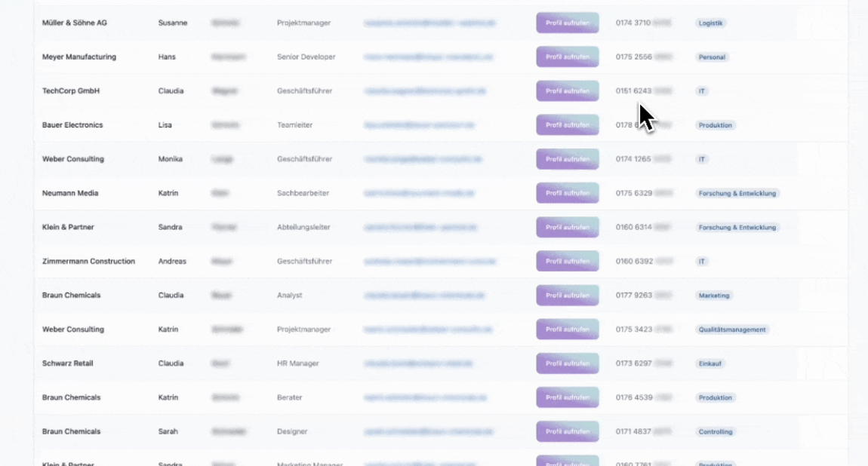
Task: Open profile for Neumann Media row
Action: (x=568, y=193)
